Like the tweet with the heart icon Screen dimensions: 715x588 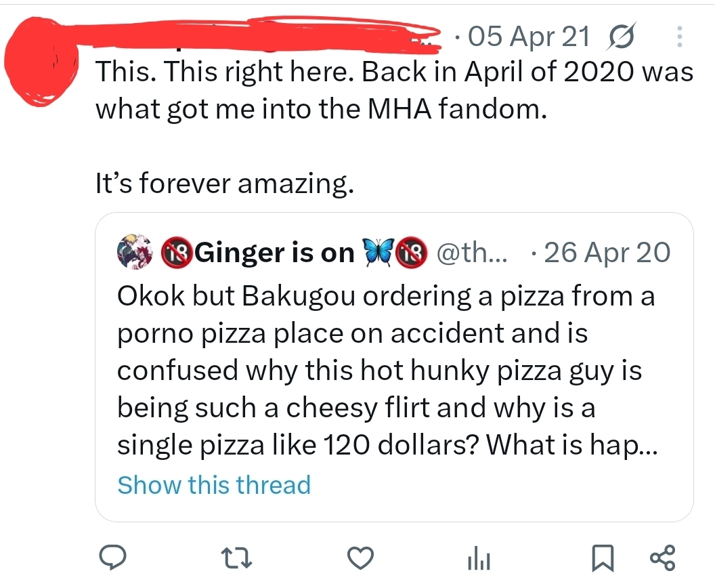tap(361, 558)
